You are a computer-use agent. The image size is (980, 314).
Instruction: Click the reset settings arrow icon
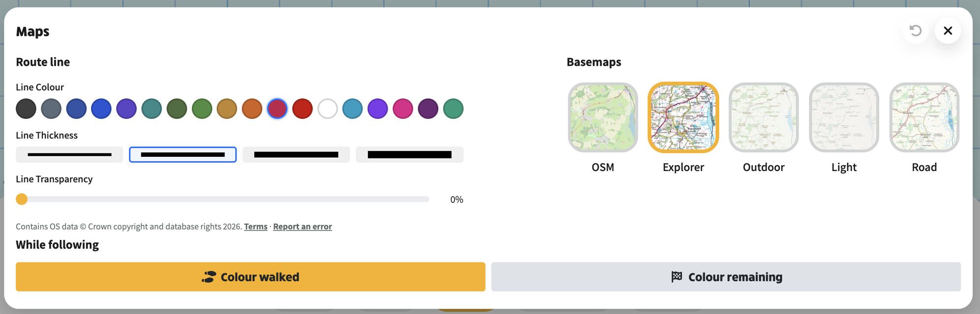pos(915,31)
